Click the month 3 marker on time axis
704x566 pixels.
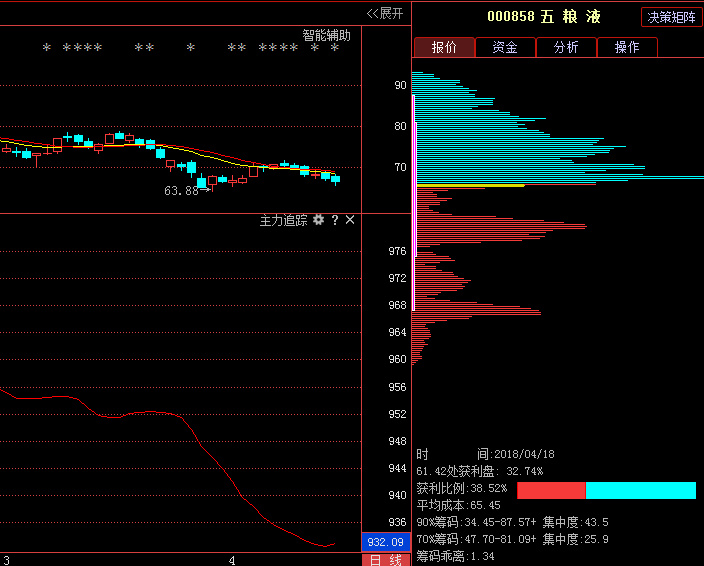click(6, 561)
